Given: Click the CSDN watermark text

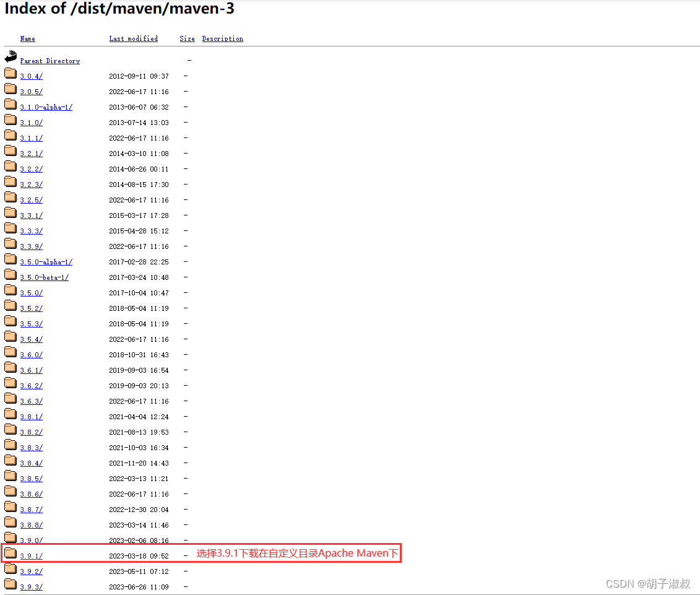Looking at the screenshot, I should coord(646,583).
